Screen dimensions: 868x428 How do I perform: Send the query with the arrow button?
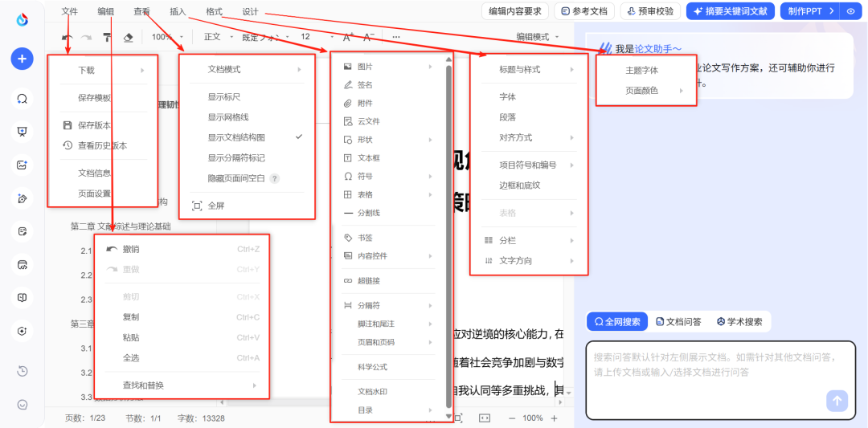coord(837,401)
